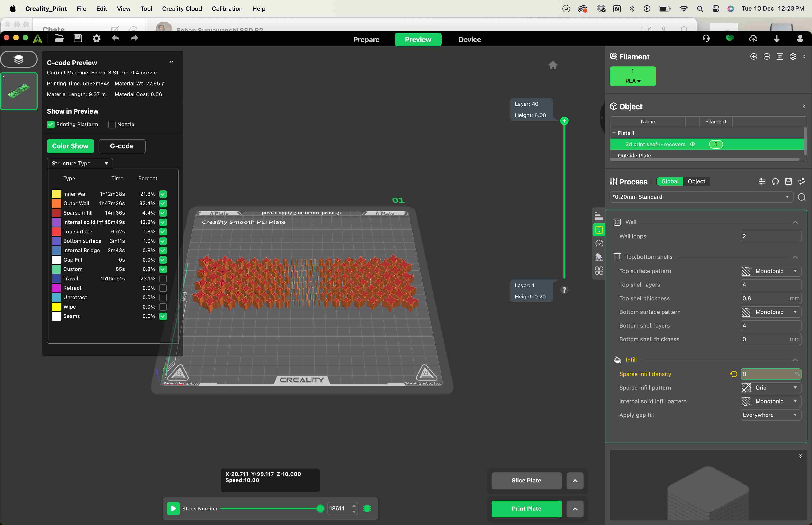Enable the Travel visibility checkbox
Image resolution: width=812 pixels, height=525 pixels.
[x=163, y=278]
